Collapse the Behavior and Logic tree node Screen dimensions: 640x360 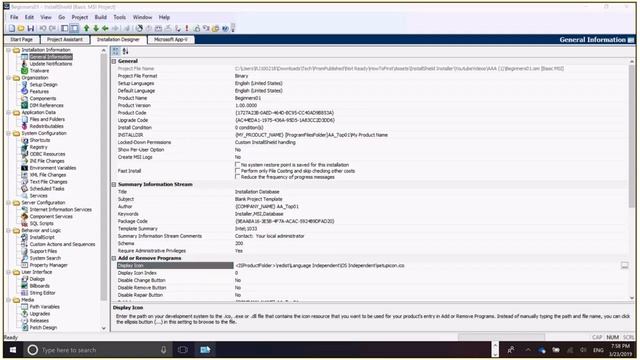coord(9,230)
